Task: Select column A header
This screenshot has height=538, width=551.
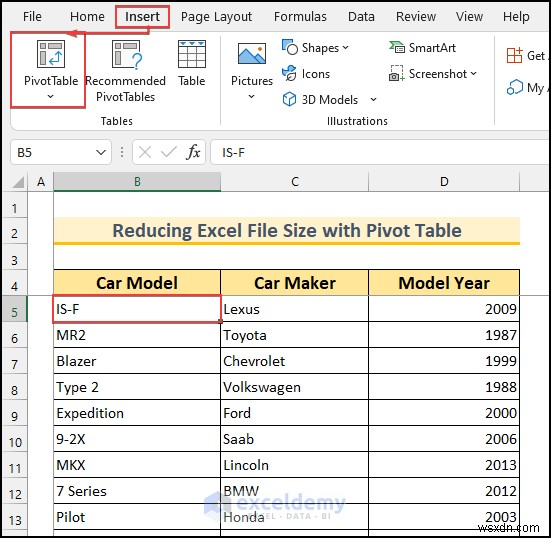Action: [41, 182]
